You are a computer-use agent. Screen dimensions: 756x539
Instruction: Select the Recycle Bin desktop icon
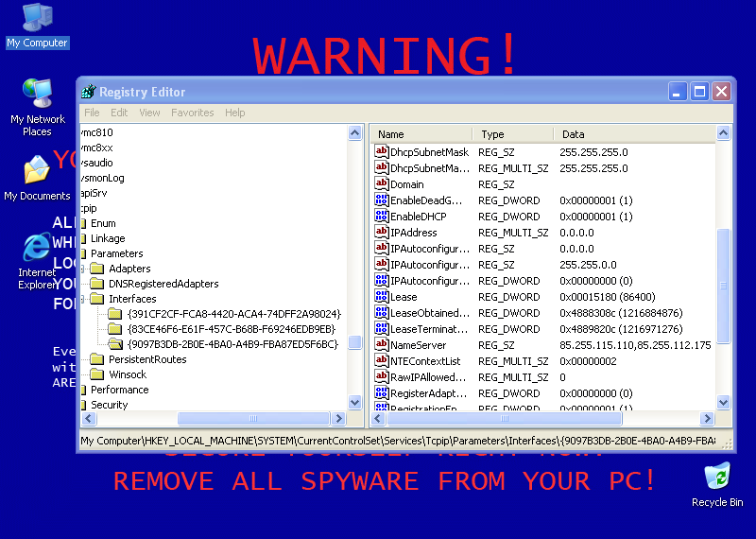(717, 484)
